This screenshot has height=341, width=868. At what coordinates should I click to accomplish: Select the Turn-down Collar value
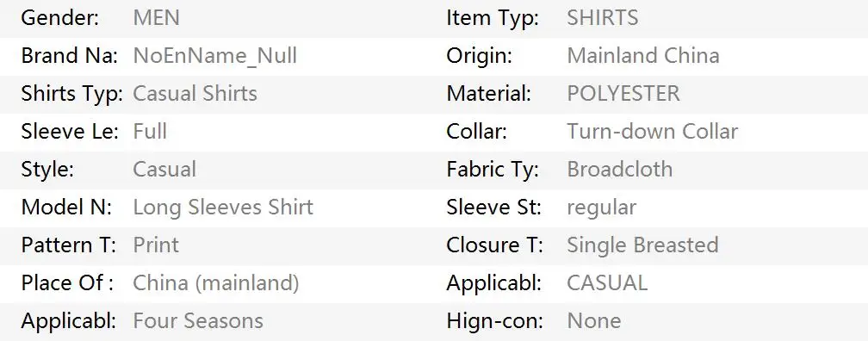653,132
